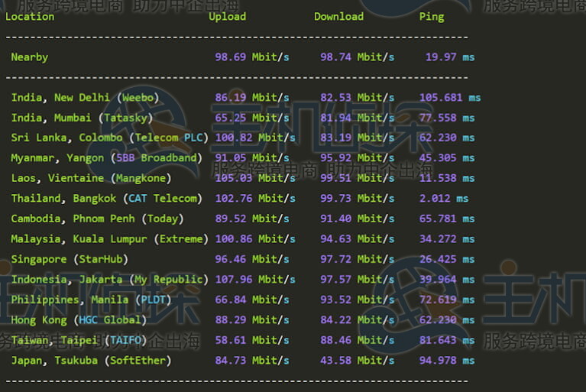
Task: Select Hong Kong (HGC Global) row
Action: 79,320
